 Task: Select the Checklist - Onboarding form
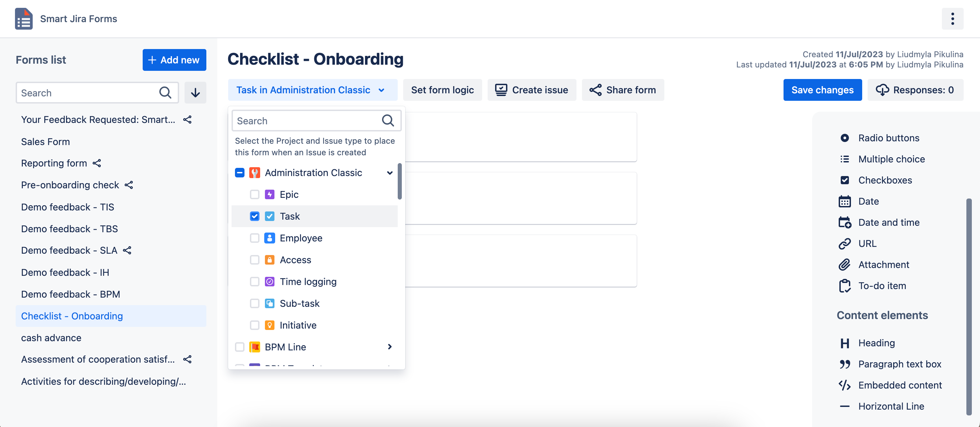point(72,316)
